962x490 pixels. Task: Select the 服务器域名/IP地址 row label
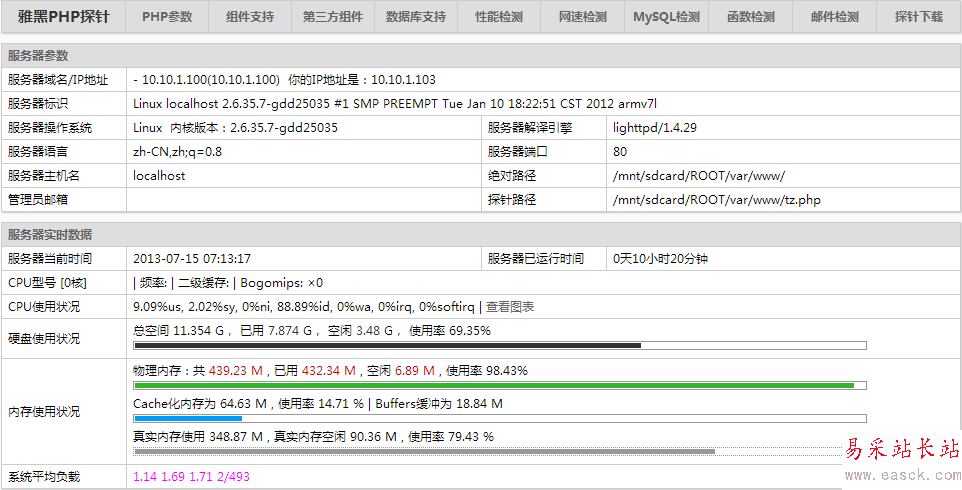coord(58,80)
